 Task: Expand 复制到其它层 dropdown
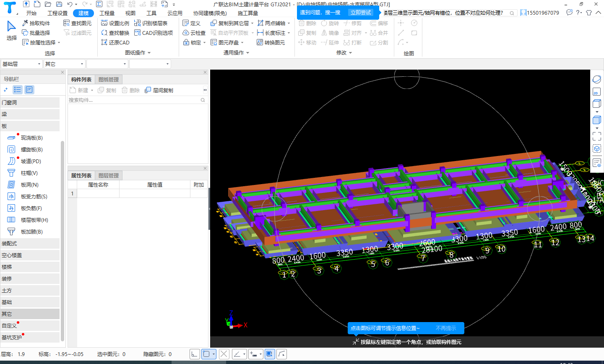252,23
